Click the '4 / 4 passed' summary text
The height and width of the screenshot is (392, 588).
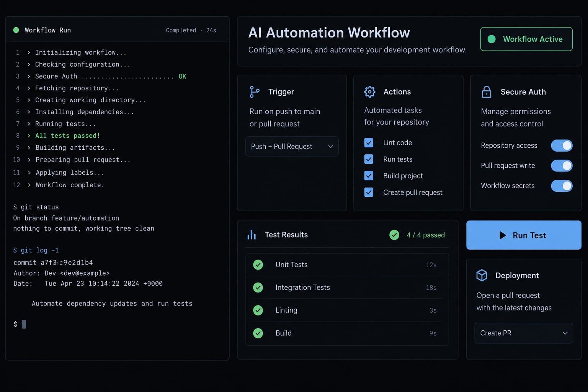pos(426,235)
